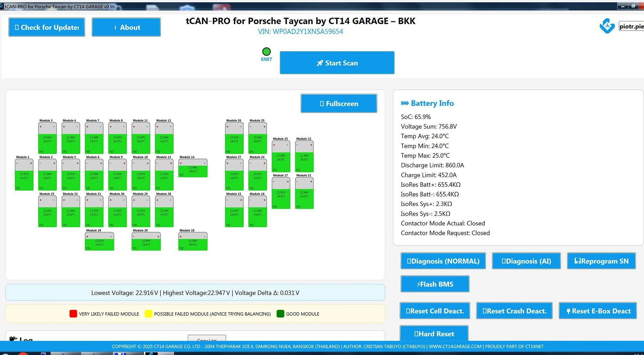644x355 pixels.
Task: Click Check for Updates button
Action: point(47,27)
